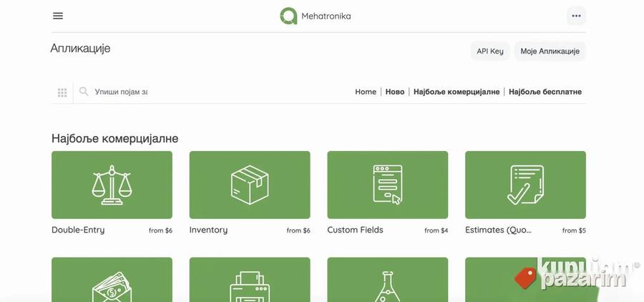Select Најбоље комерцијалне tab link

pos(457,92)
